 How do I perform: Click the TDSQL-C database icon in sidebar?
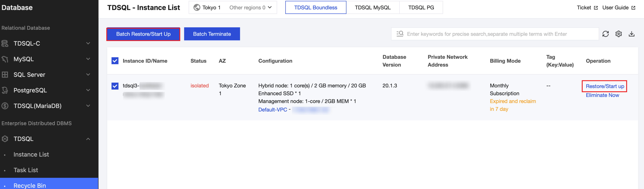[5, 43]
